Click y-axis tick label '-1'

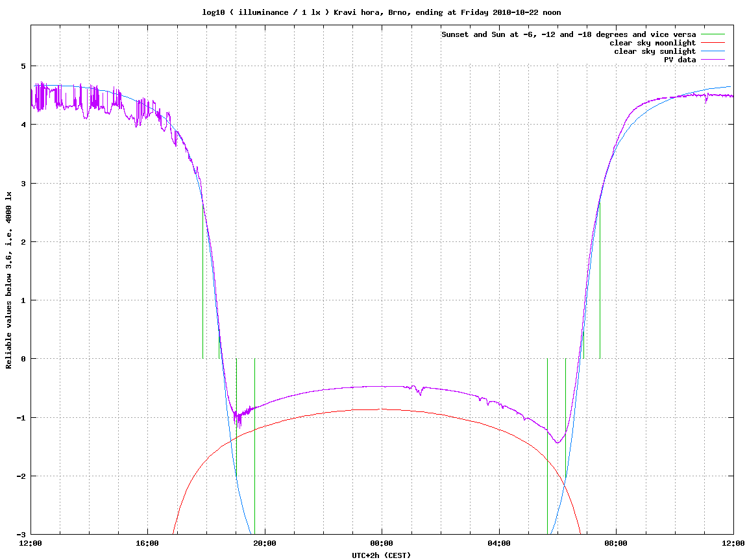tap(21, 418)
